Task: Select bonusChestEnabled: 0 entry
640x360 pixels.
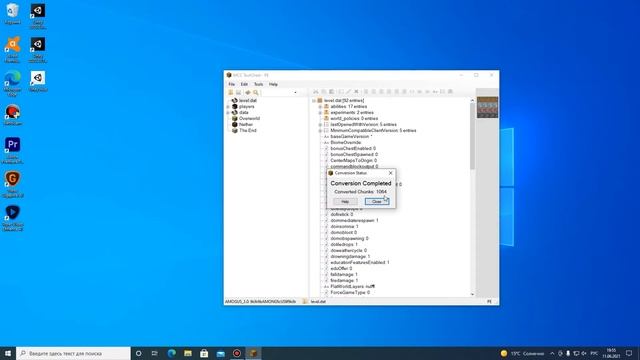Action: (353, 149)
